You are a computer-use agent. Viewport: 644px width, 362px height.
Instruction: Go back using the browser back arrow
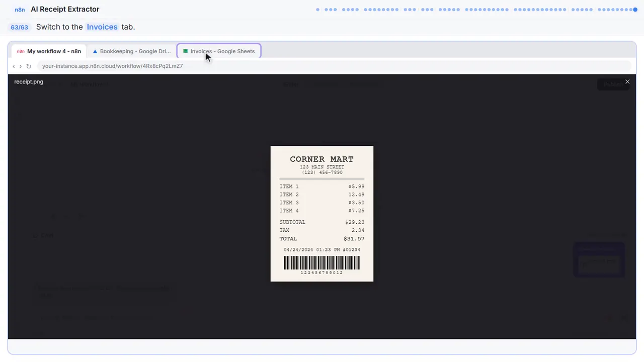click(14, 66)
